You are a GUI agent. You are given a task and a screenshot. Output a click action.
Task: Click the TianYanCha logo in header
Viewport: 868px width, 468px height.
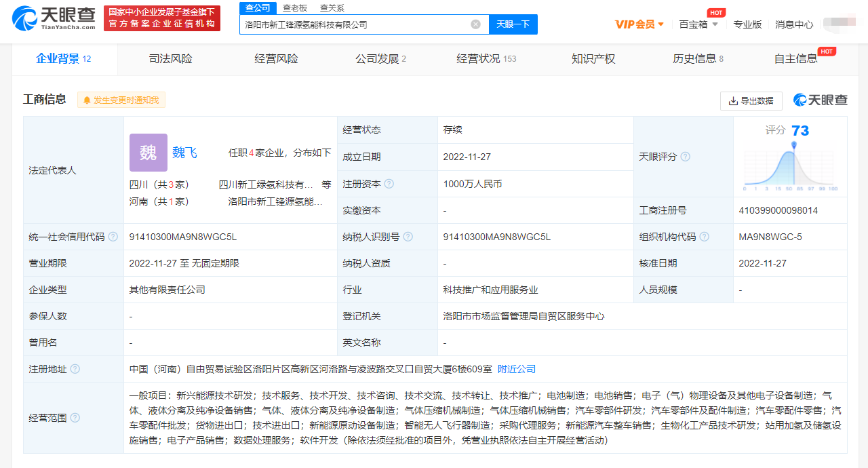[54, 18]
